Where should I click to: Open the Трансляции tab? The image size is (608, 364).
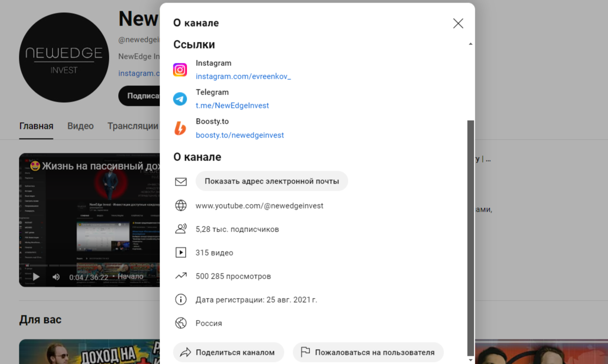tap(133, 126)
